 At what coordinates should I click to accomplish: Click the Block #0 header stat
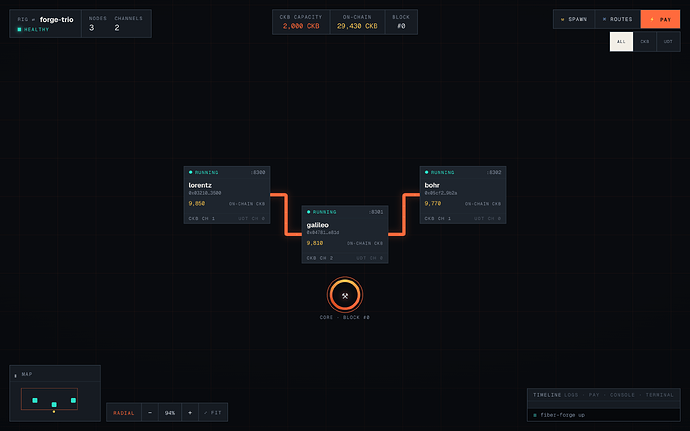click(x=401, y=22)
